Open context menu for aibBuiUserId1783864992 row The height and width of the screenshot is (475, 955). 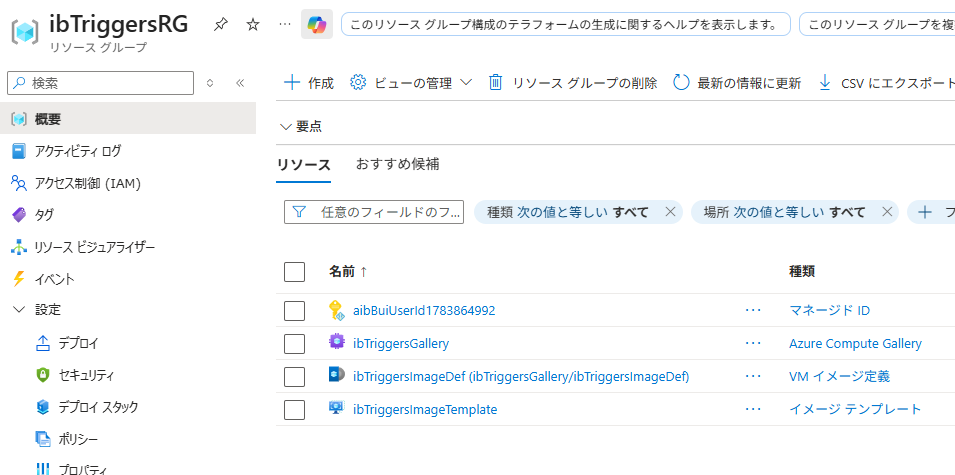click(x=753, y=311)
